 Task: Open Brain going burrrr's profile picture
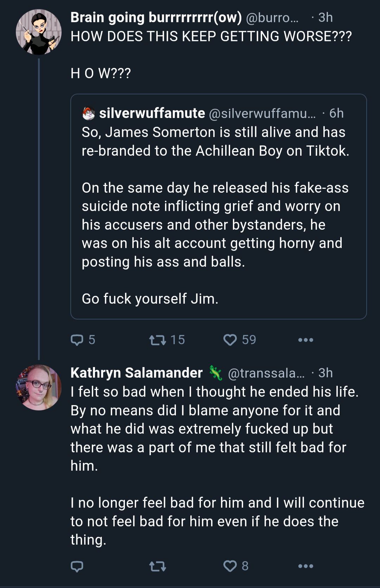point(39,32)
